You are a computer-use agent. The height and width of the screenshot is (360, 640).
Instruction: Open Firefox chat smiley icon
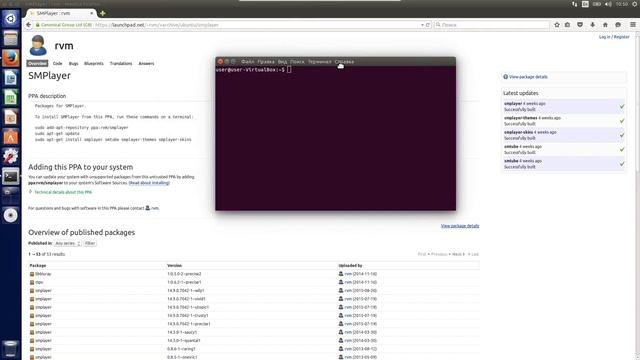(x=618, y=25)
